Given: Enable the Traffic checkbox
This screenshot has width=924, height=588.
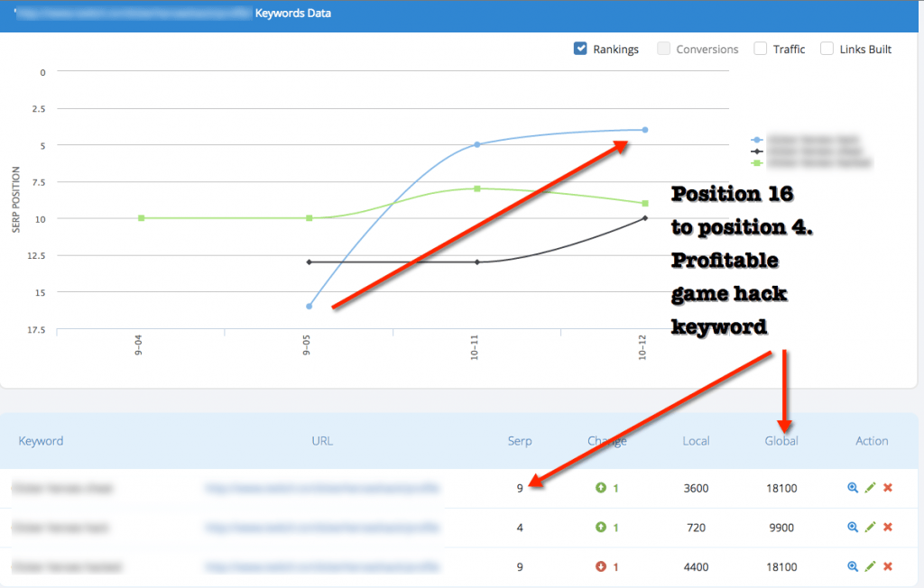Looking at the screenshot, I should (x=761, y=49).
